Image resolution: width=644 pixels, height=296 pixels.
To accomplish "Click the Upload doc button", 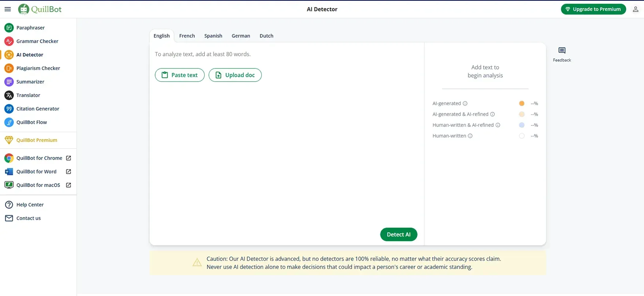I will tap(235, 75).
